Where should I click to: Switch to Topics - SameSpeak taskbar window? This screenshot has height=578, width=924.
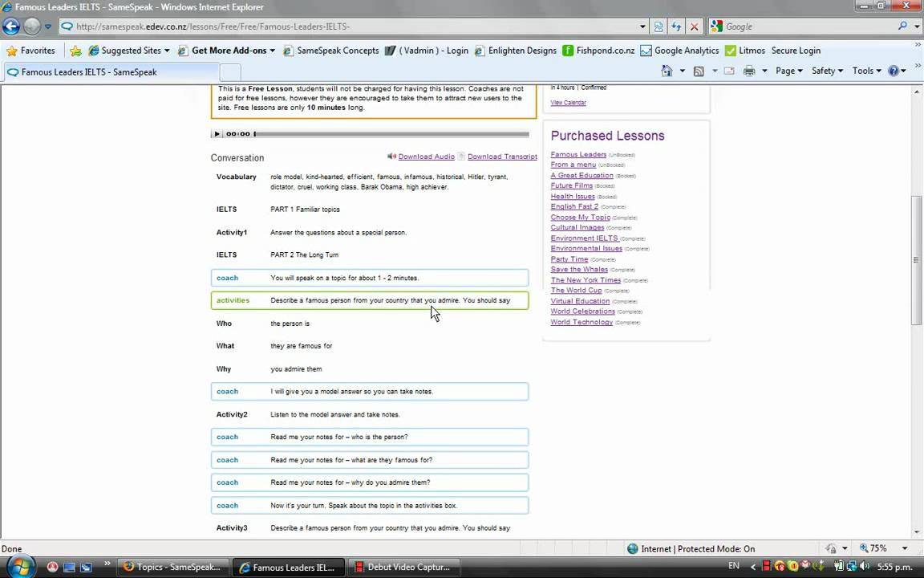172,568
